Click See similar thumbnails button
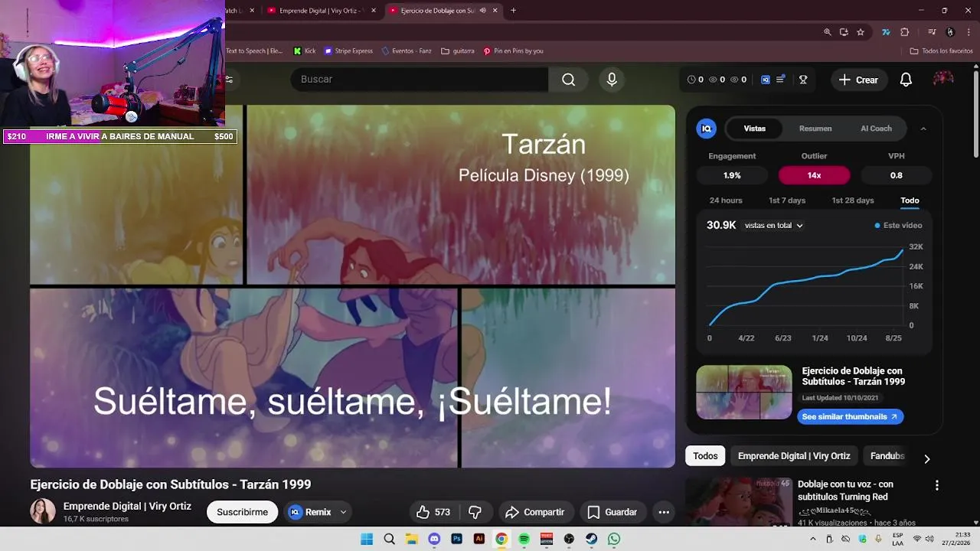980x551 pixels. [850, 417]
